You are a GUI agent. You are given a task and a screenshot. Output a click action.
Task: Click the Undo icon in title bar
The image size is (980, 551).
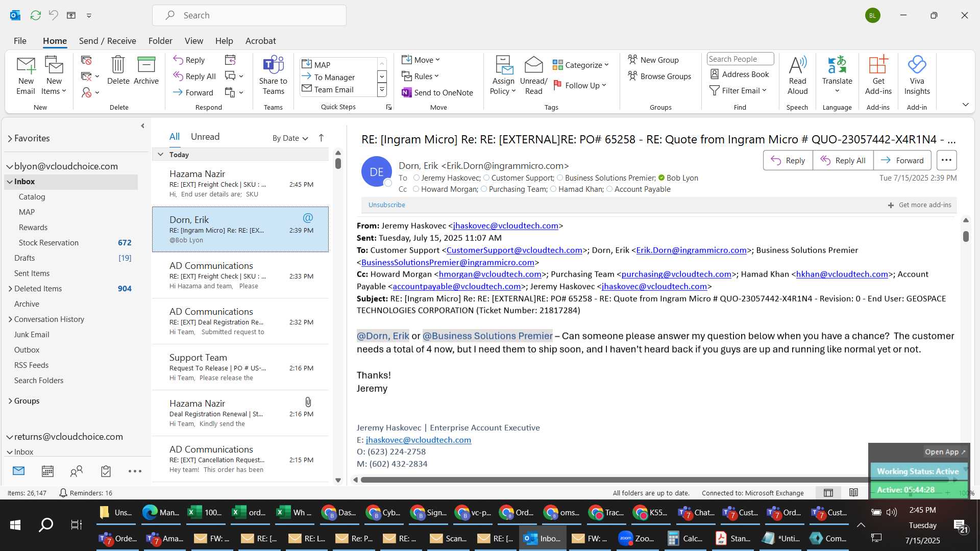point(53,15)
